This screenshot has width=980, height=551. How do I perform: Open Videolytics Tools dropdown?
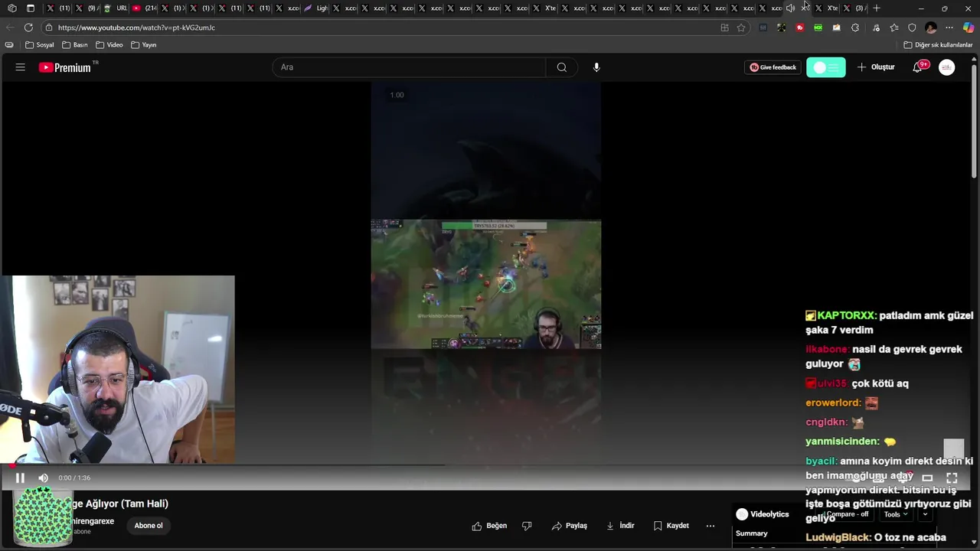896,514
